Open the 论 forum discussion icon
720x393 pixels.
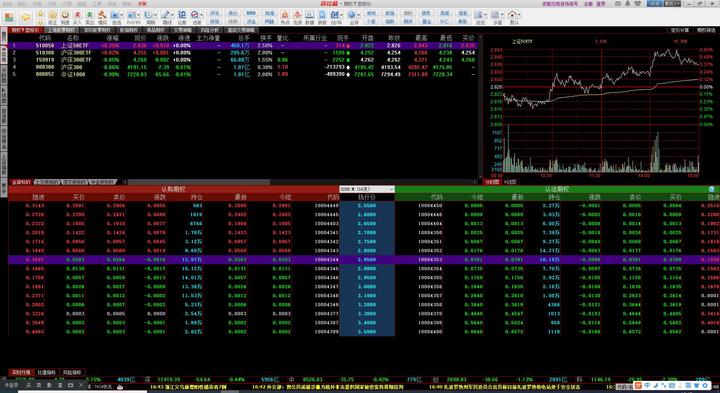coord(182,17)
